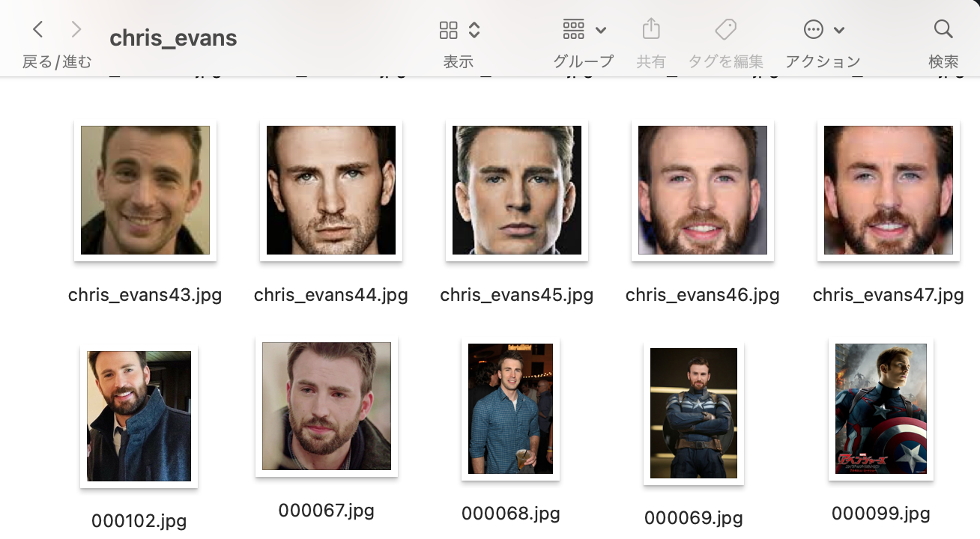
Task: Click the アクション label
Action: [x=823, y=62]
